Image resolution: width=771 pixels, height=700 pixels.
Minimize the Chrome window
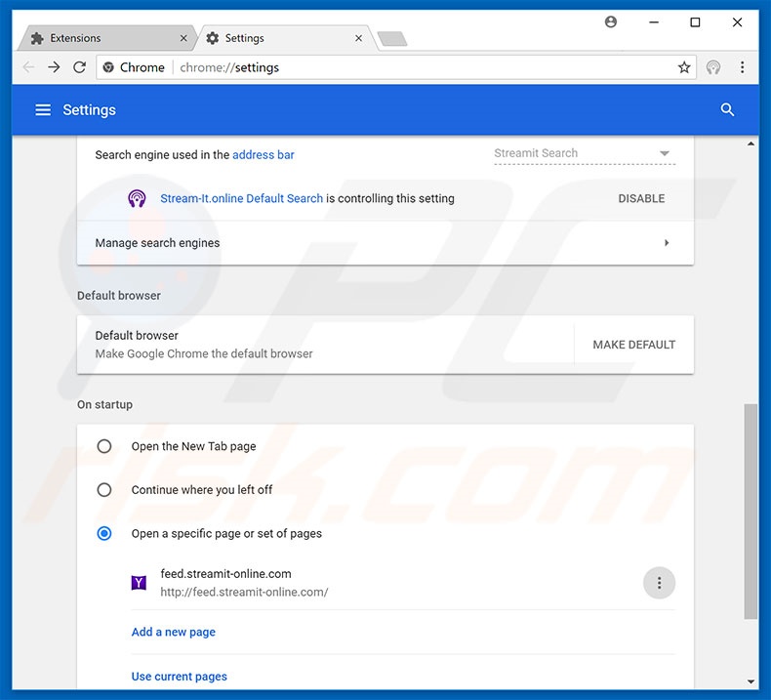(x=654, y=22)
